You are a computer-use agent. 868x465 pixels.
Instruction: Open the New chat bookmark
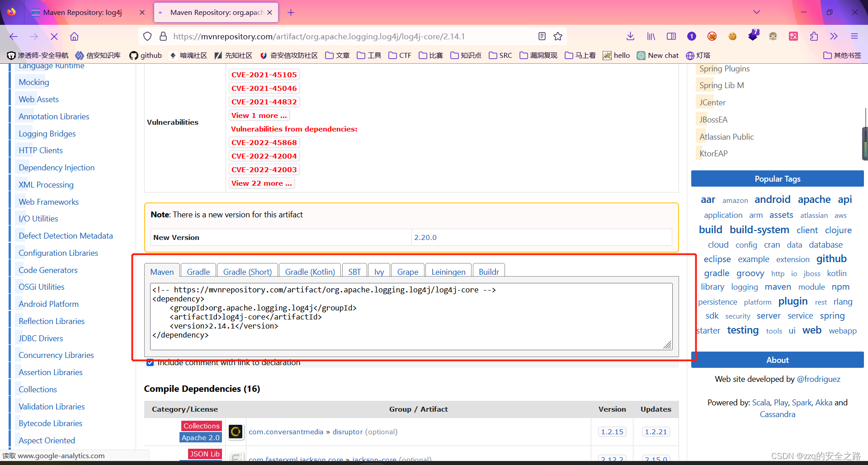click(658, 55)
